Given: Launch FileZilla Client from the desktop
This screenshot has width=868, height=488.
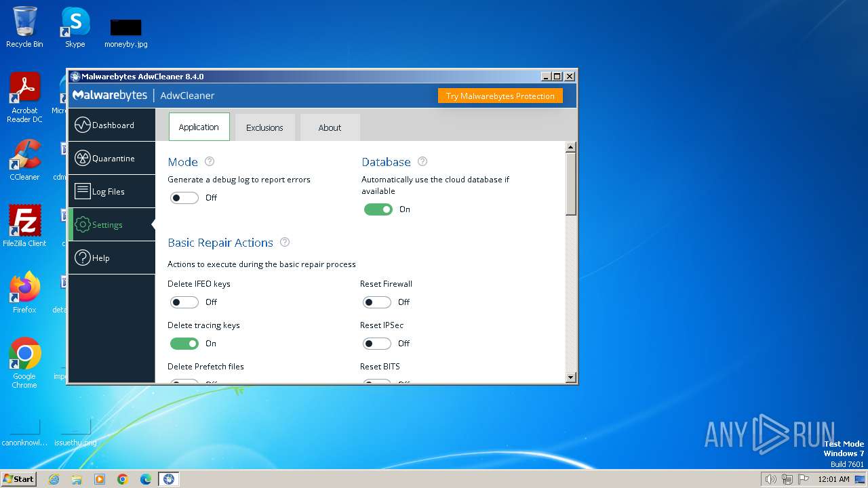Looking at the screenshot, I should click(24, 226).
